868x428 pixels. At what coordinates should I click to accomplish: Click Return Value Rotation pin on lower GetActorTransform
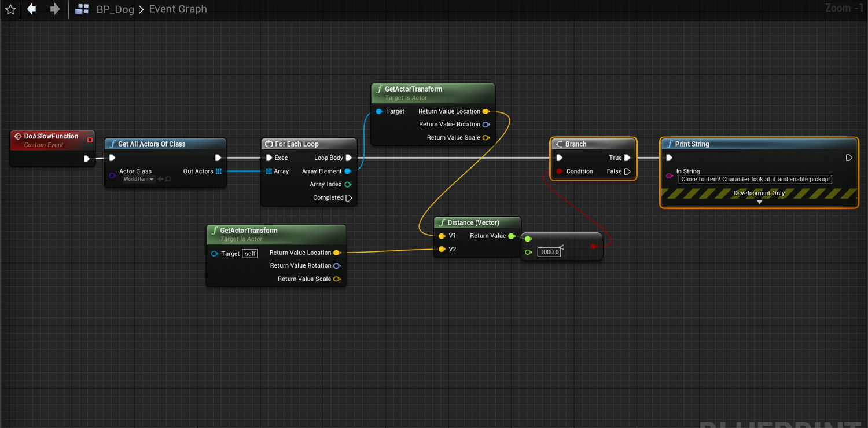(x=337, y=265)
